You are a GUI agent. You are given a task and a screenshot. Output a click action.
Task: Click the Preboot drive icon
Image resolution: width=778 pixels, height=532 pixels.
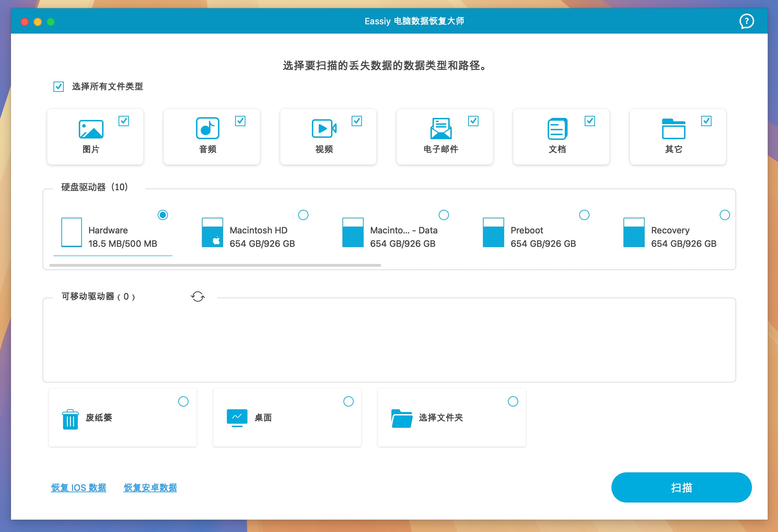coord(494,232)
